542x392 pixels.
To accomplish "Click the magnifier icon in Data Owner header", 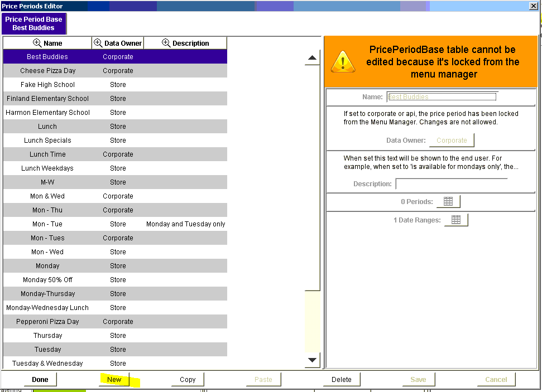I will pyautogui.click(x=98, y=43).
